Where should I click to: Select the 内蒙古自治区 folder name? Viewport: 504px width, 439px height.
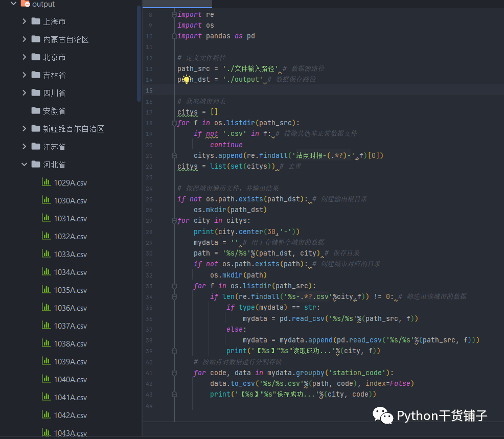[x=66, y=39]
